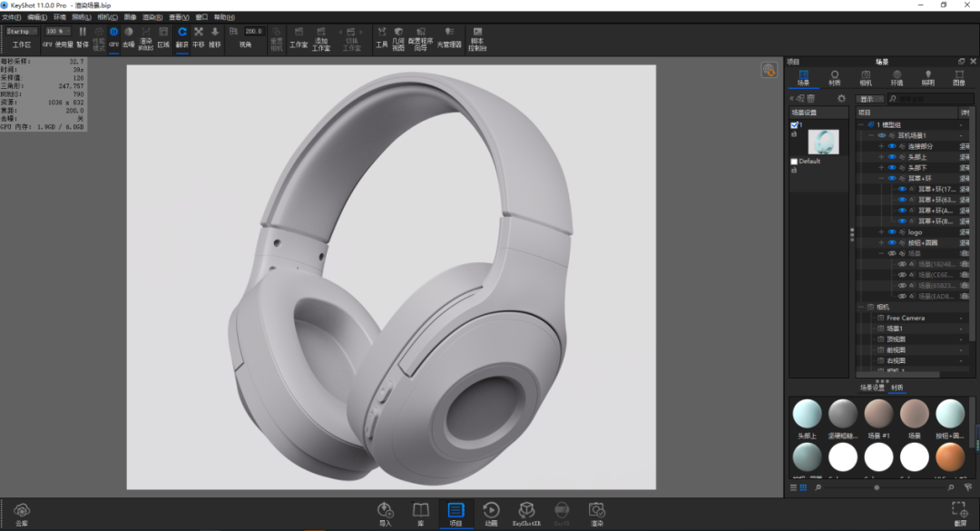Open the 库 library panel
980x531 pixels.
(421, 514)
